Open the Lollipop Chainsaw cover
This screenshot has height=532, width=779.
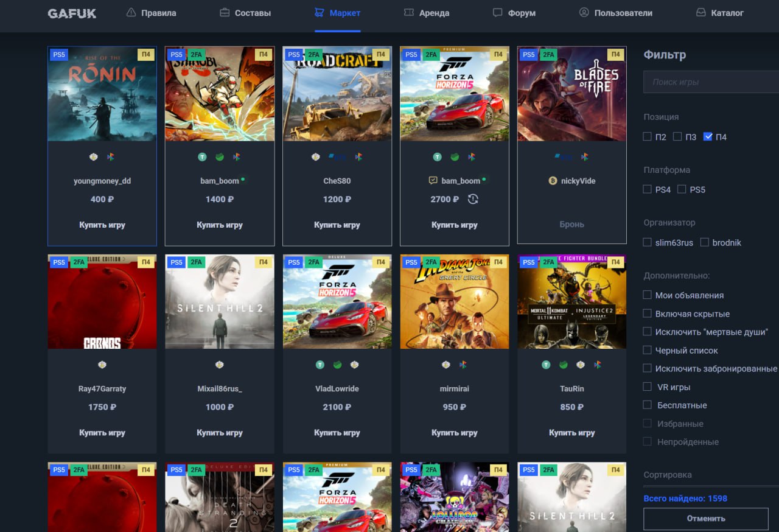(x=455, y=497)
